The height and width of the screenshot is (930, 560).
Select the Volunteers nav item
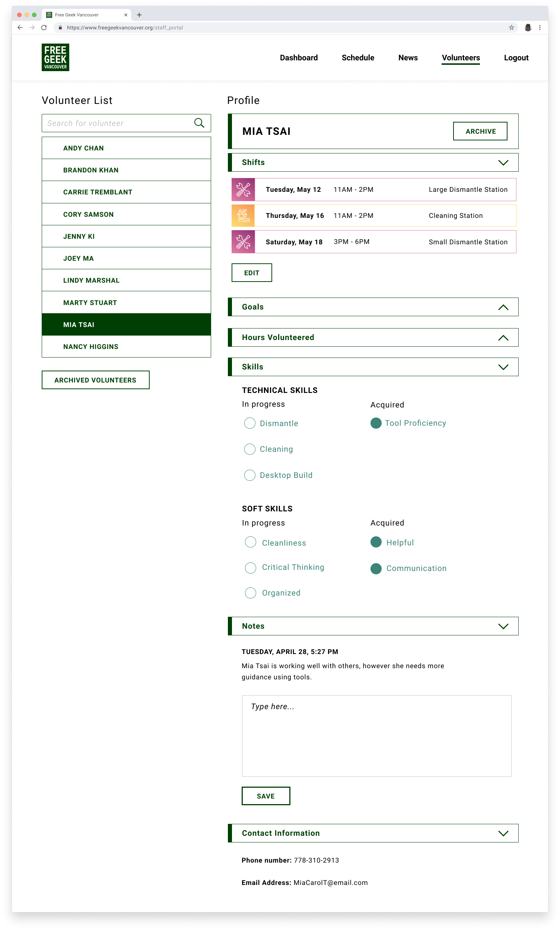(x=461, y=58)
